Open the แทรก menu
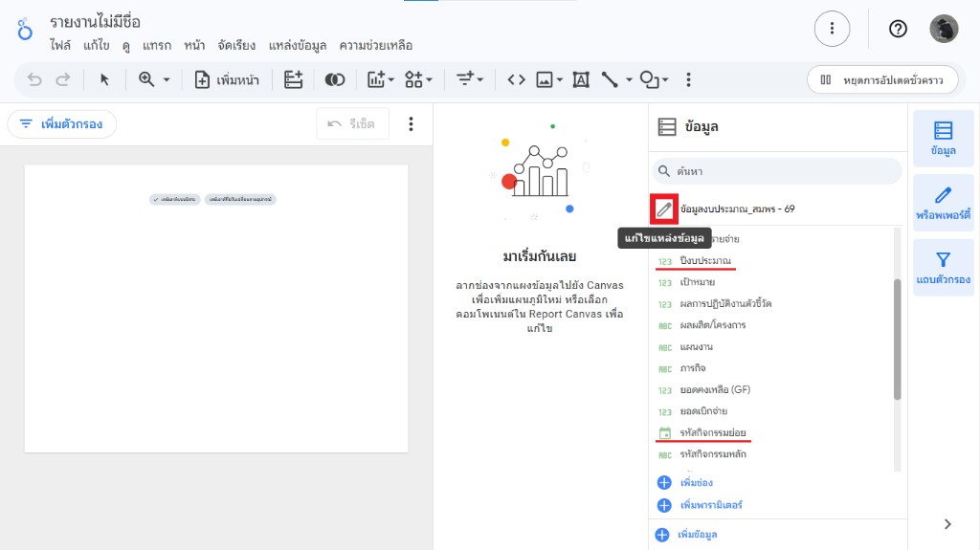The image size is (980, 550). 157,46
